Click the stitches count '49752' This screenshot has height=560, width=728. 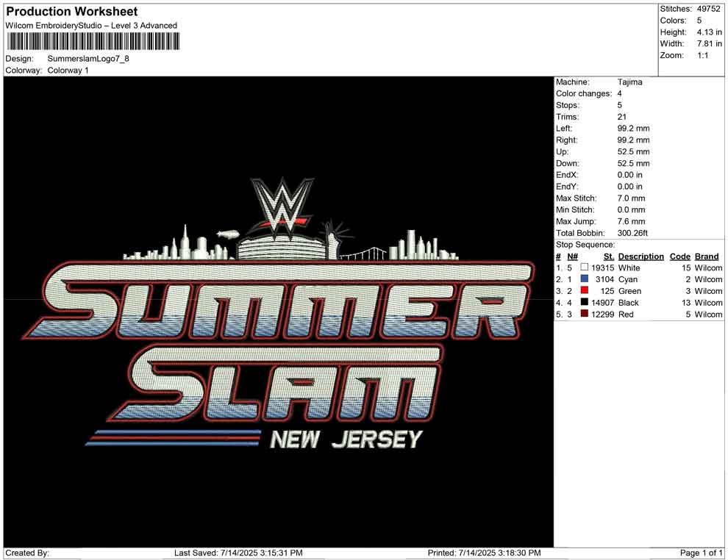click(x=708, y=9)
